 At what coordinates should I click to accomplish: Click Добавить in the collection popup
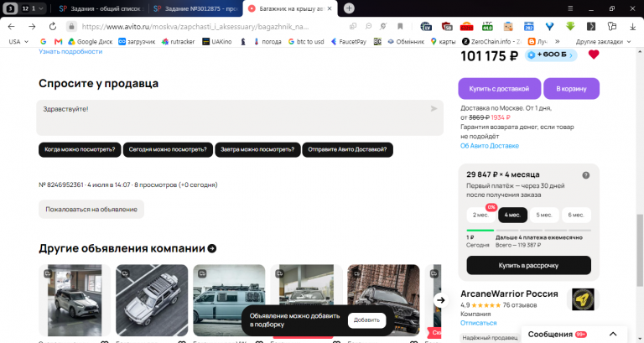pyautogui.click(x=366, y=320)
